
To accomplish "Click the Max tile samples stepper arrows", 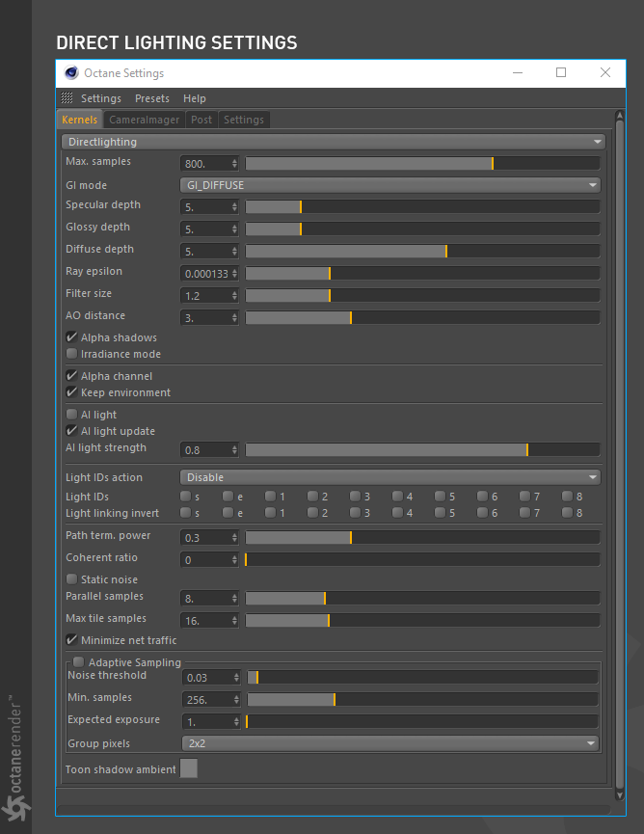I will pyautogui.click(x=234, y=621).
